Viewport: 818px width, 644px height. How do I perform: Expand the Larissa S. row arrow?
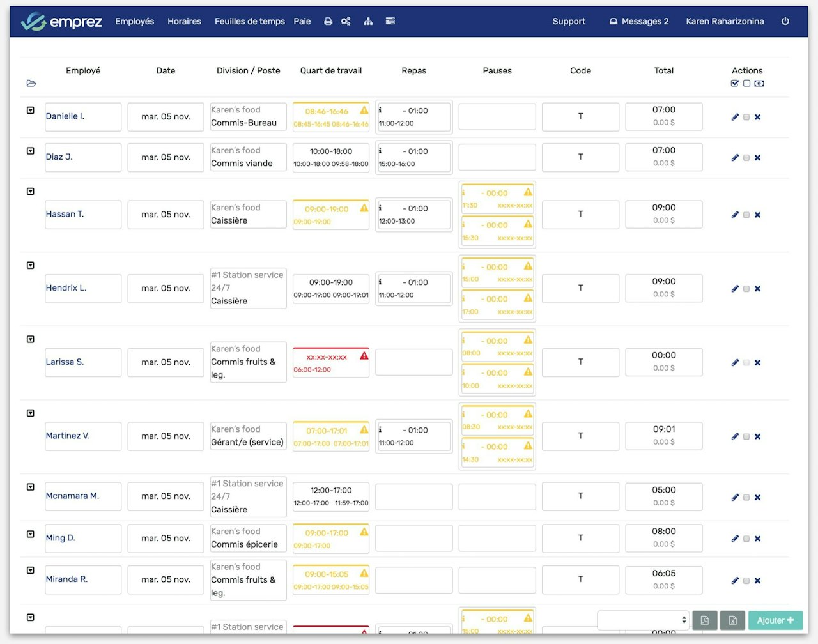[x=30, y=339]
